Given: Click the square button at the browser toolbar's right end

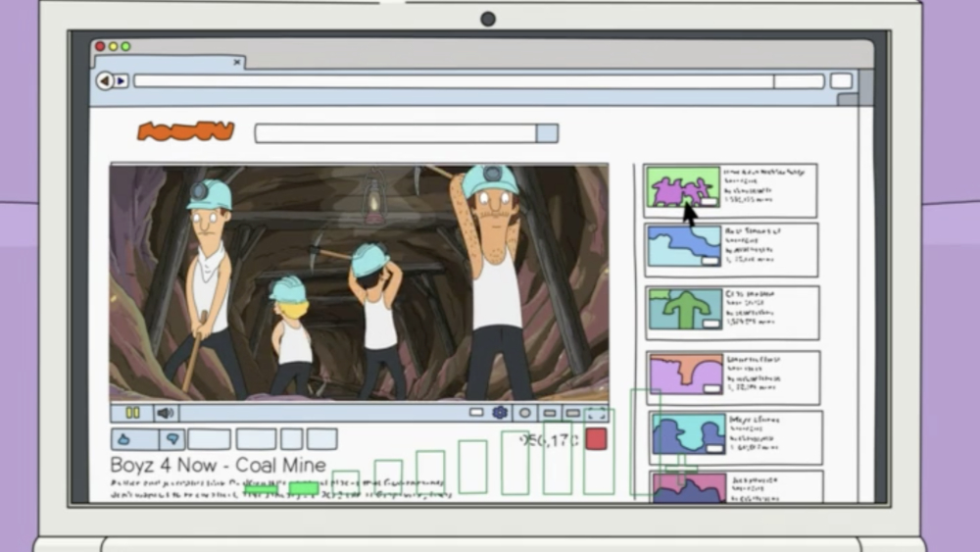Looking at the screenshot, I should coord(841,80).
